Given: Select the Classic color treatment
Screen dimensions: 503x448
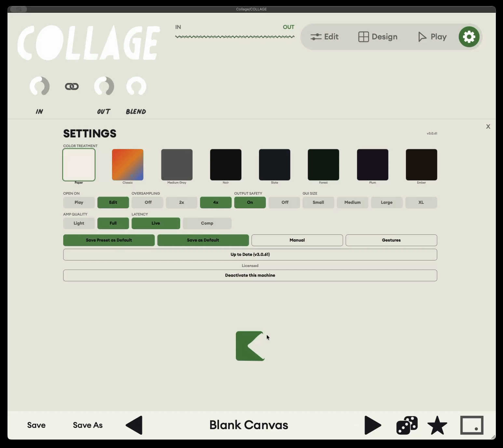Looking at the screenshot, I should pyautogui.click(x=128, y=165).
